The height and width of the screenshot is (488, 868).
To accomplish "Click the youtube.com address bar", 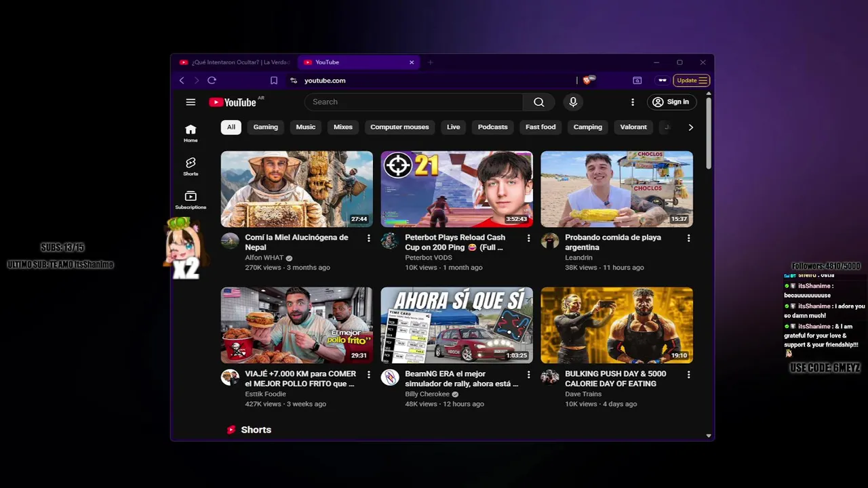I will pos(434,80).
